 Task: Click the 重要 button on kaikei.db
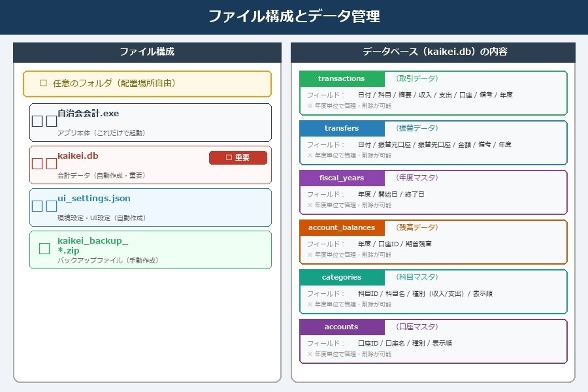238,157
